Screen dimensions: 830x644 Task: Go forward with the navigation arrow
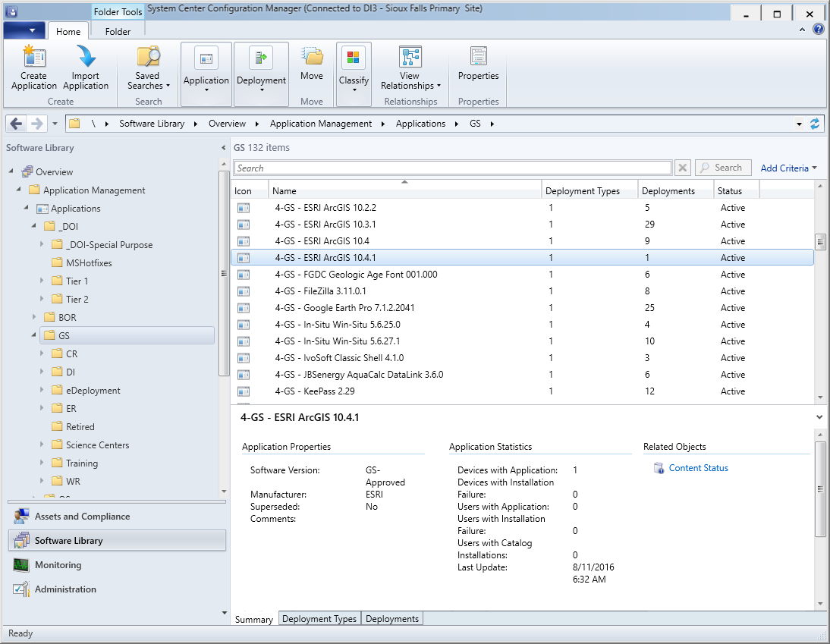pos(36,124)
